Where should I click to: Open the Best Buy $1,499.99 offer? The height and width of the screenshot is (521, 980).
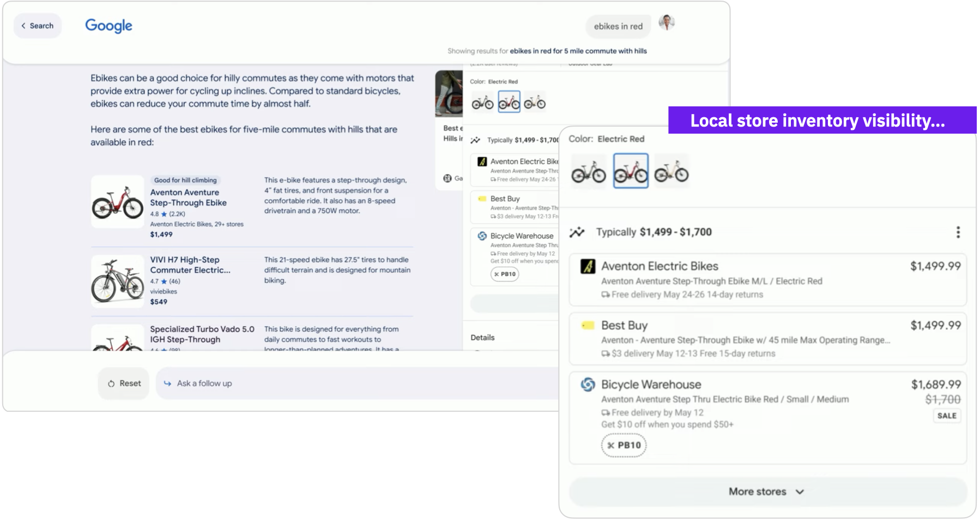[x=767, y=338]
